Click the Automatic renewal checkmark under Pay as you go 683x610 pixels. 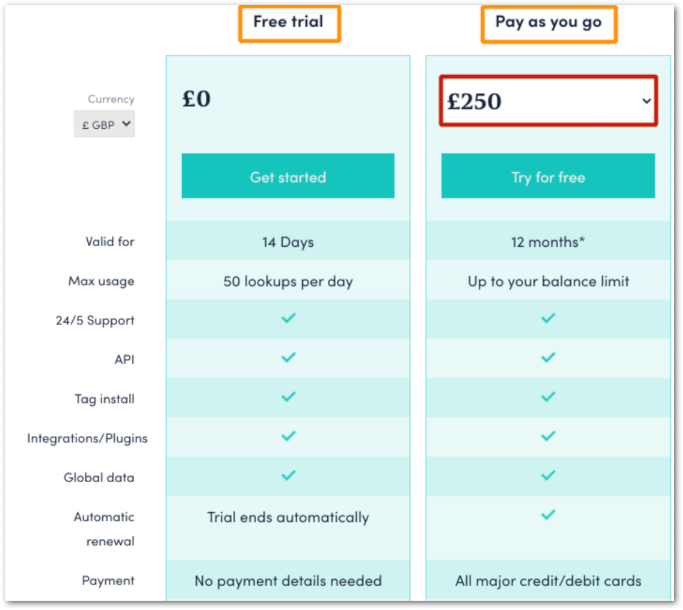[x=548, y=515]
